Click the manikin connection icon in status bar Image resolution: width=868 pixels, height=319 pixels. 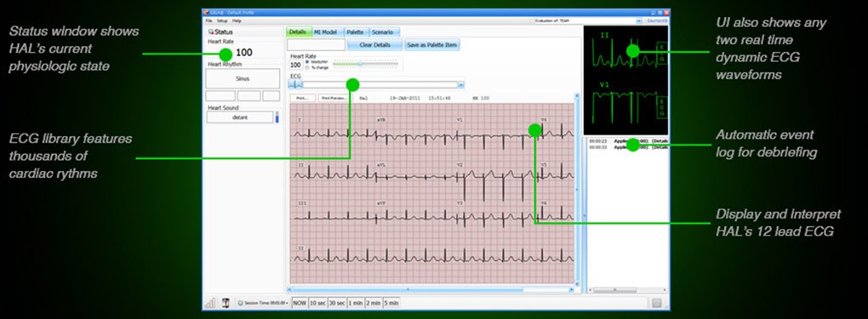(x=226, y=303)
